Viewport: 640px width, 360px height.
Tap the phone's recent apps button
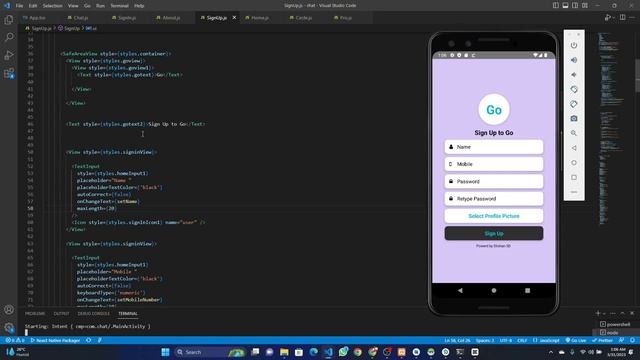click(527, 291)
